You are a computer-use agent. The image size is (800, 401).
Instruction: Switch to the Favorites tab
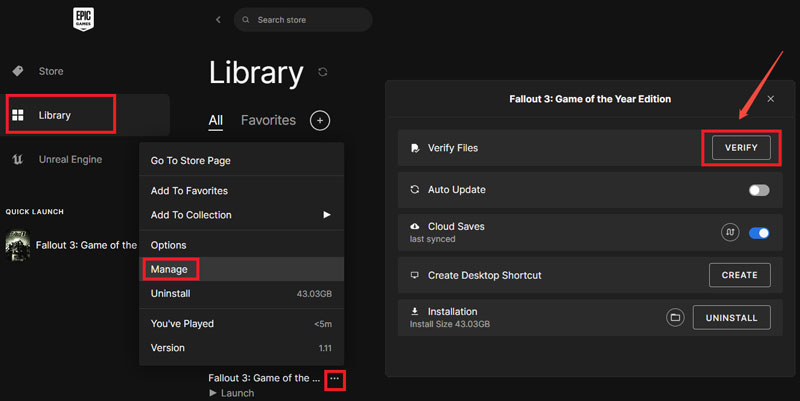(268, 120)
